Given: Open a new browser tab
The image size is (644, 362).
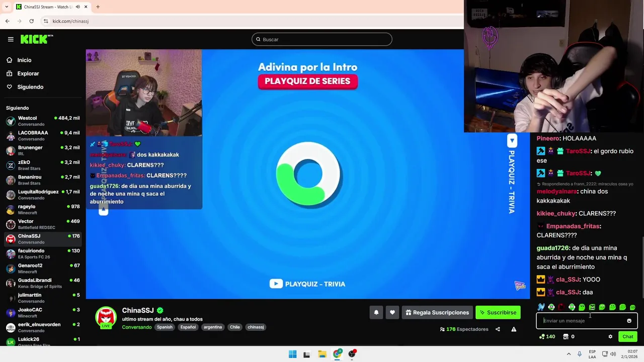Looking at the screenshot, I should tap(98, 7).
